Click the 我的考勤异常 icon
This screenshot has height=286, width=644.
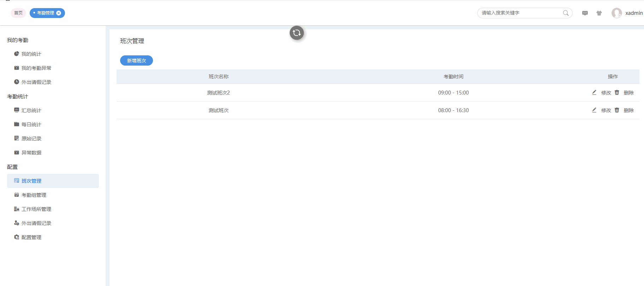(17, 68)
